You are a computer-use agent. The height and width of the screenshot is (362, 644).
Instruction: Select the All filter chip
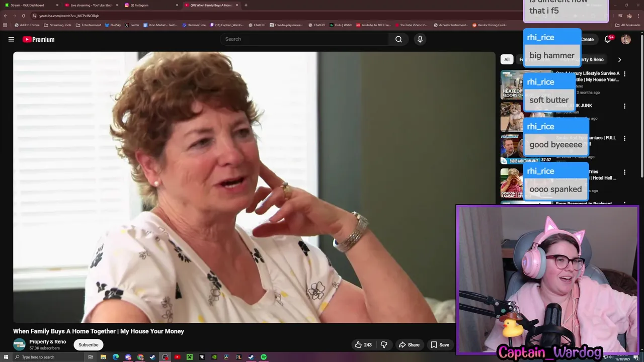pyautogui.click(x=507, y=59)
